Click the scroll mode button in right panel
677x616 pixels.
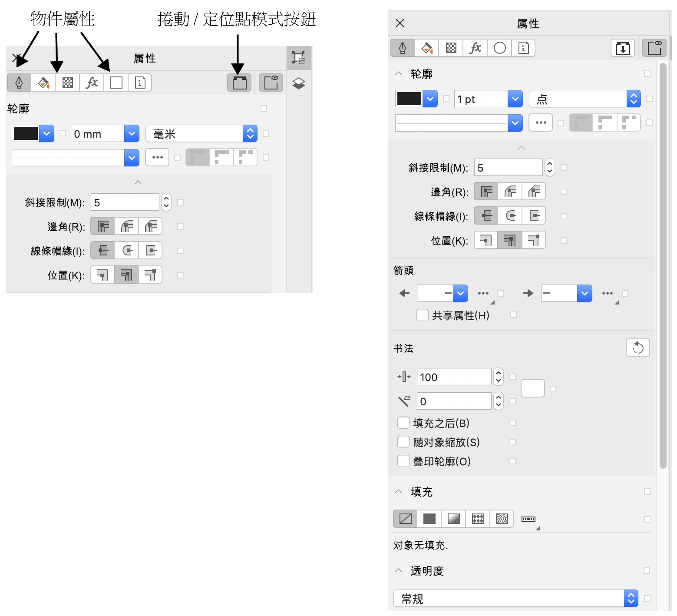623,48
